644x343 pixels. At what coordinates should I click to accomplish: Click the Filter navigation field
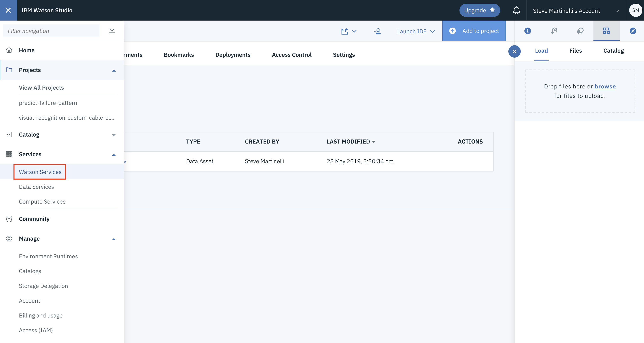click(x=51, y=31)
